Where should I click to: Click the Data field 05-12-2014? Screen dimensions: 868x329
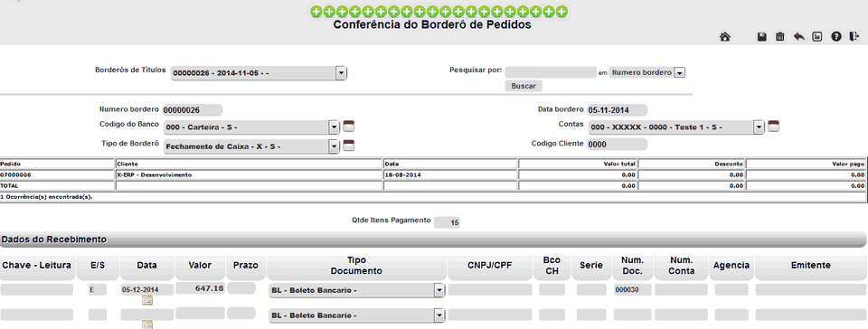(147, 289)
